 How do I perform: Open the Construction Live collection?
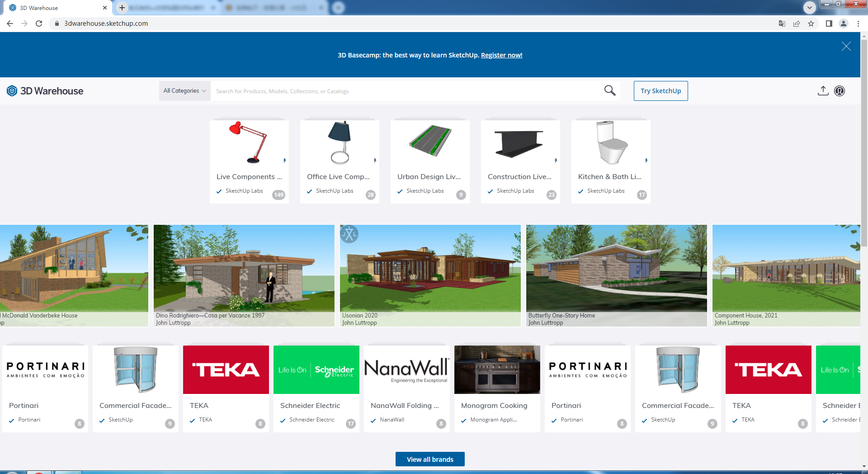click(520, 161)
